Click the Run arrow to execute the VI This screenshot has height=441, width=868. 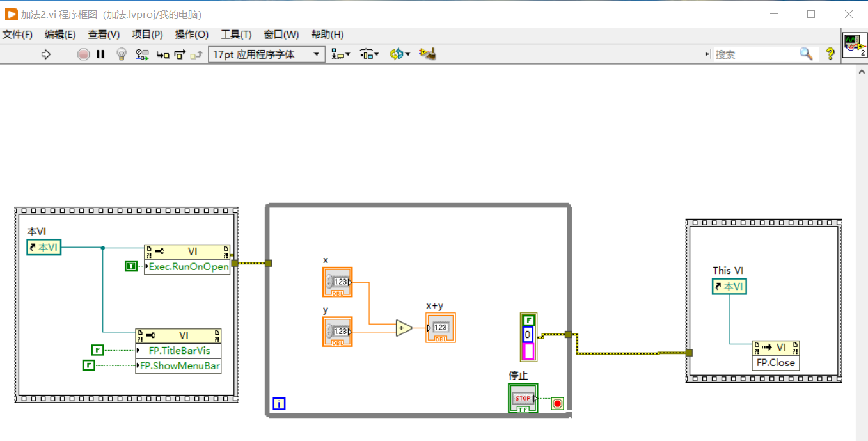45,54
